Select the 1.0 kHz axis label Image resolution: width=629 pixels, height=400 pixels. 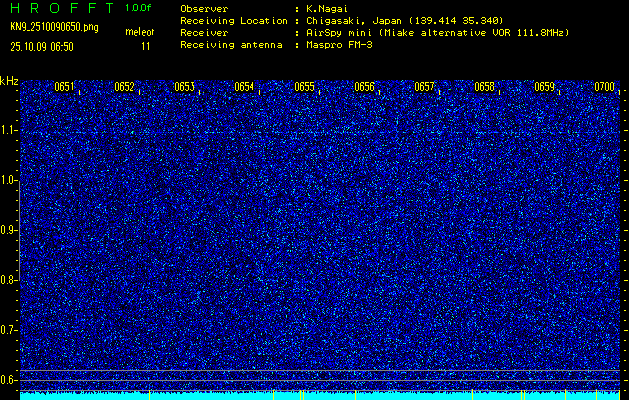pos(9,180)
